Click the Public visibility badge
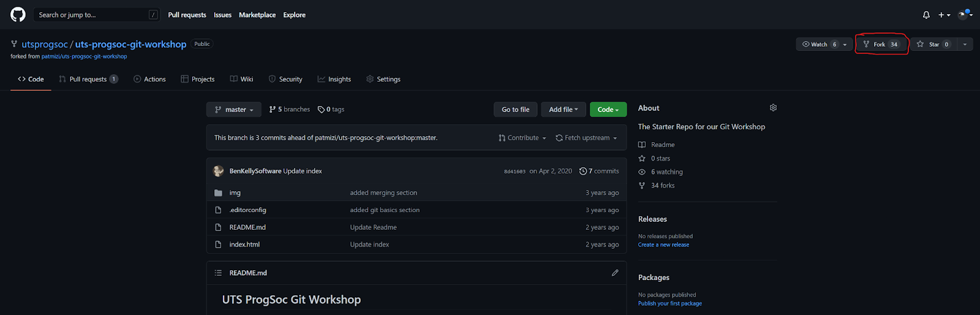Image resolution: width=980 pixels, height=315 pixels. [202, 44]
